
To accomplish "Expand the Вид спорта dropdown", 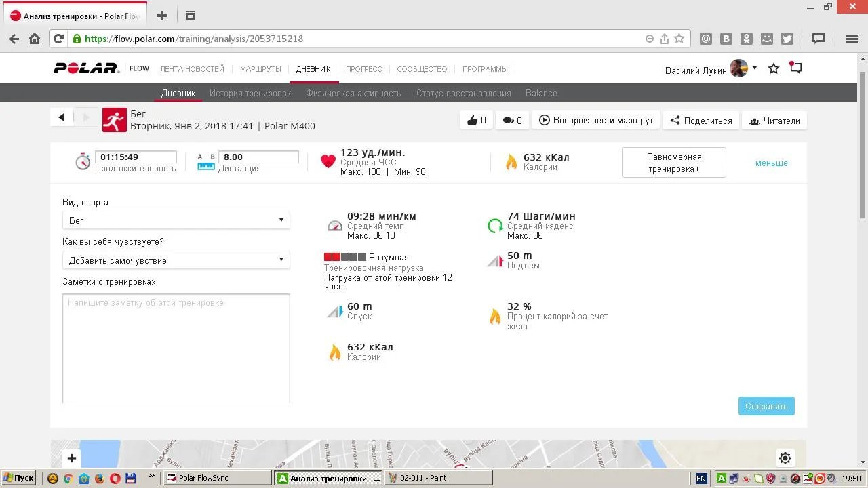I will tap(176, 220).
